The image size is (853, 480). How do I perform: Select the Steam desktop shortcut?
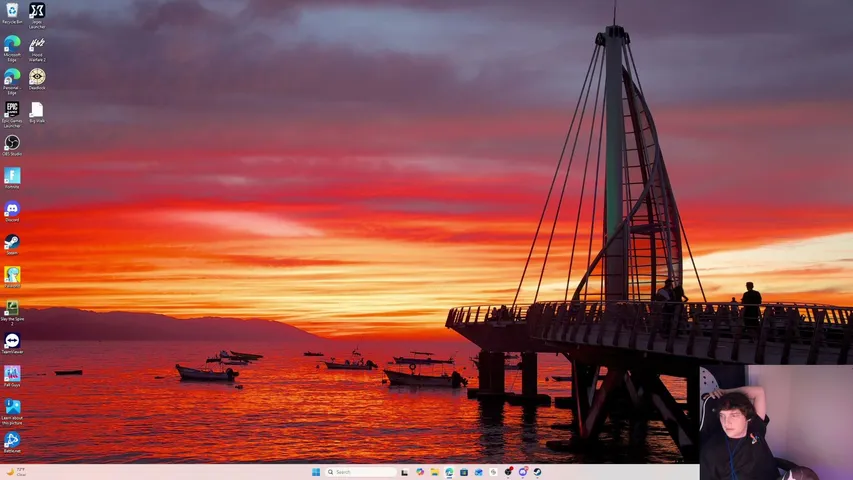click(x=12, y=244)
